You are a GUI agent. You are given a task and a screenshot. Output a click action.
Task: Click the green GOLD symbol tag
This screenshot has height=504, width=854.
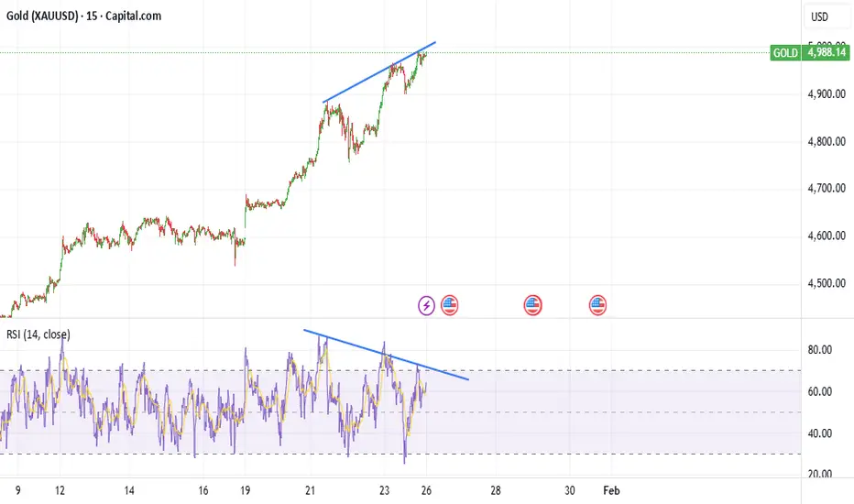tap(785, 53)
